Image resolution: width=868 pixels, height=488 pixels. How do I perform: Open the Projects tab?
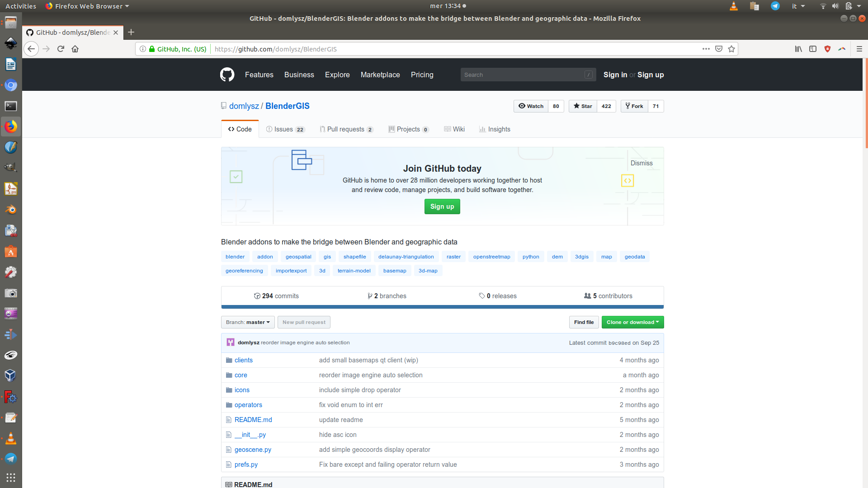coord(409,129)
